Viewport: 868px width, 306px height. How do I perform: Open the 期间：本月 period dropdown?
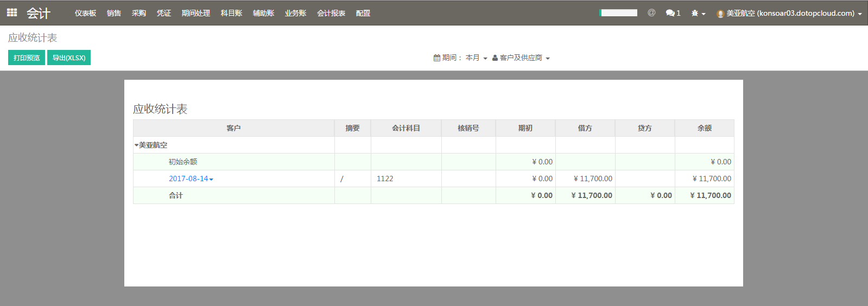click(x=460, y=58)
